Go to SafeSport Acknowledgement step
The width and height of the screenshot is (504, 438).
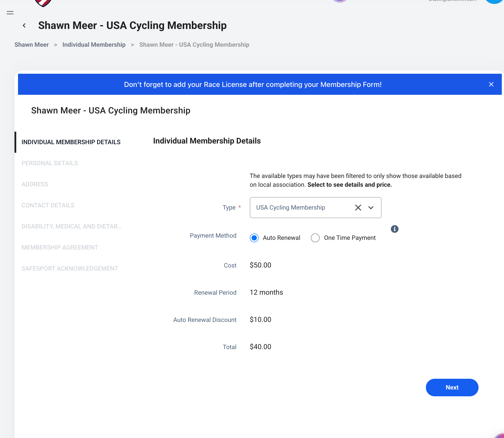pyautogui.click(x=70, y=268)
